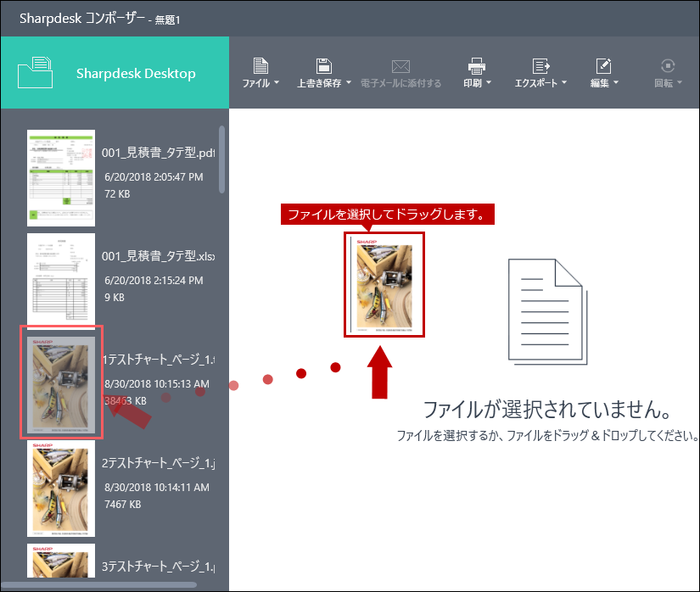Image resolution: width=700 pixels, height=592 pixels.
Task: Click the 上書き保存 floppy disk icon
Action: [x=323, y=66]
